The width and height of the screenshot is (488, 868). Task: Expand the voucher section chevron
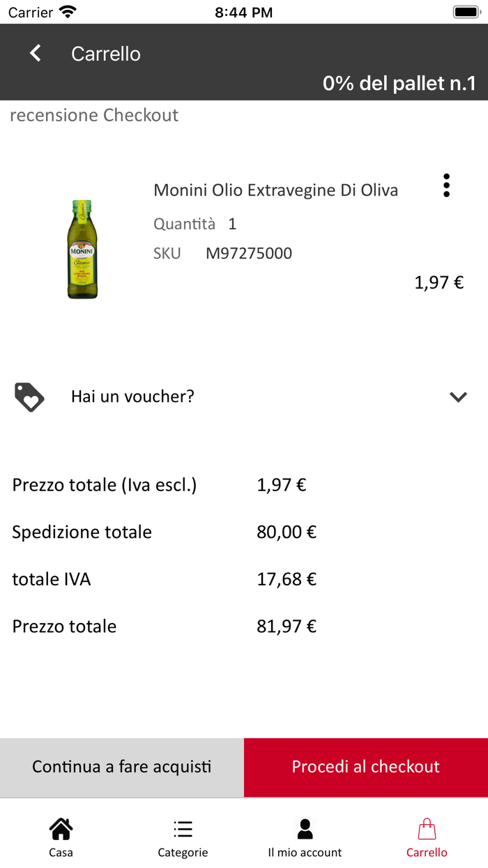pos(458,397)
